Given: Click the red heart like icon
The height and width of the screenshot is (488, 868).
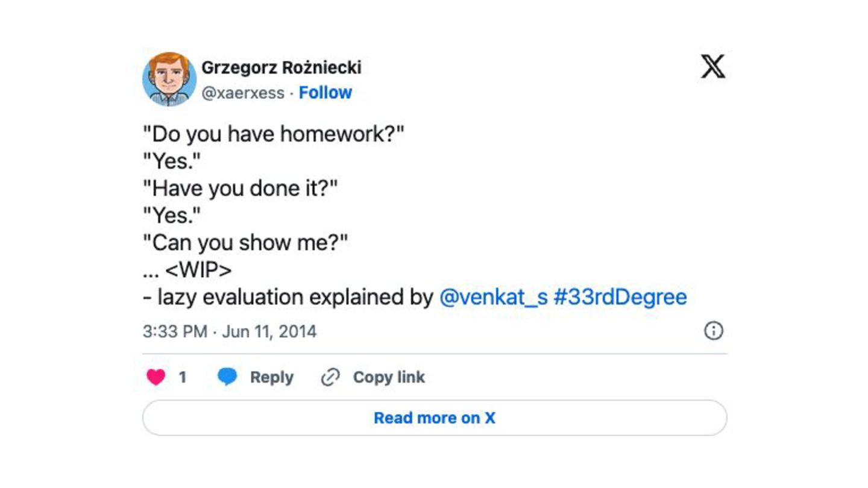Looking at the screenshot, I should click(x=156, y=378).
